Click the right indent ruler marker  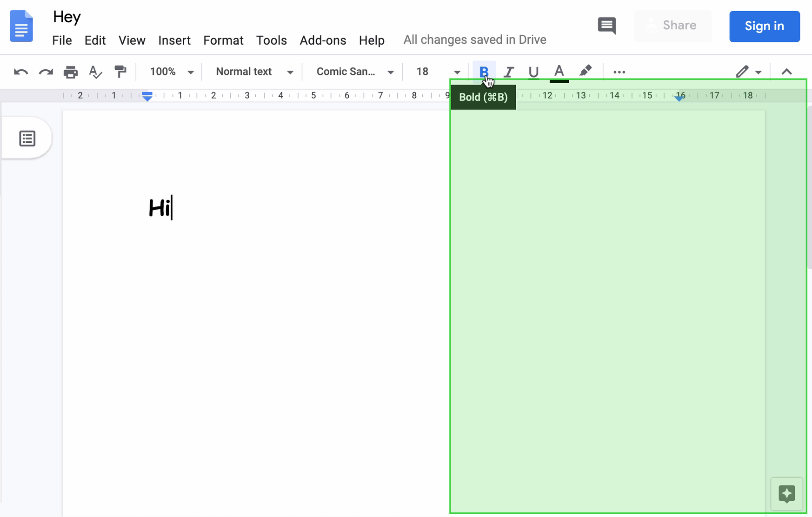point(680,98)
